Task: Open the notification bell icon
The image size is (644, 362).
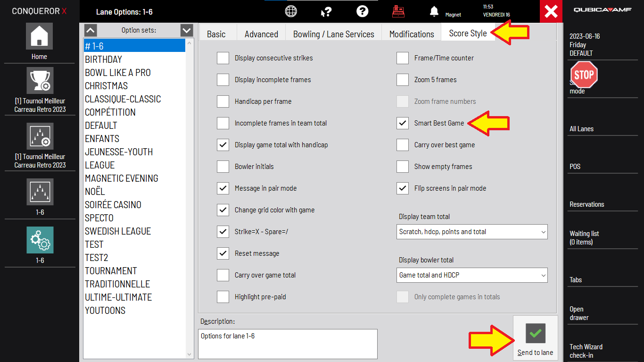Action: point(434,11)
